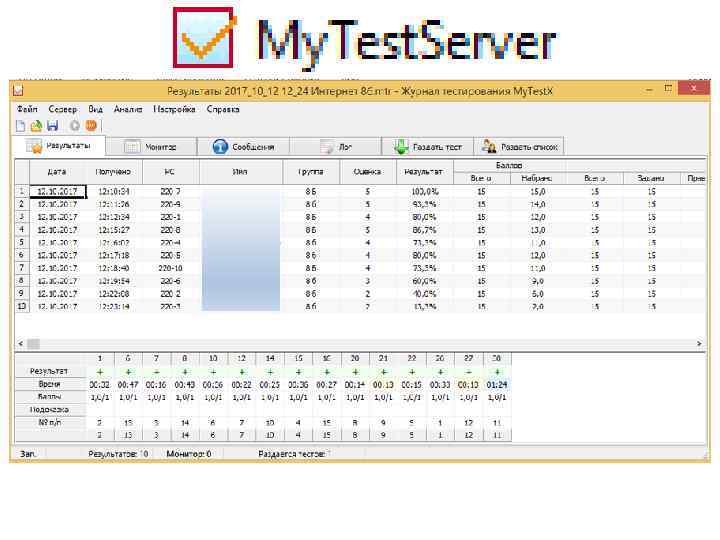The height and width of the screenshot is (540, 720).
Task: Click the Монитор: 0 status bar entry
Action: pyautogui.click(x=189, y=454)
